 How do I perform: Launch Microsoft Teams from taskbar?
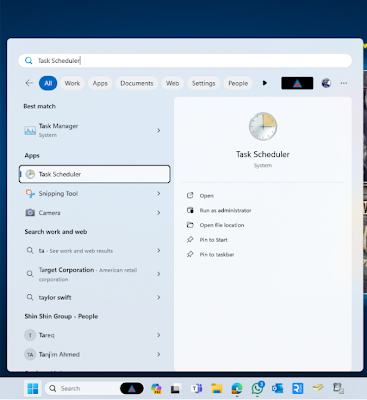tap(196, 388)
